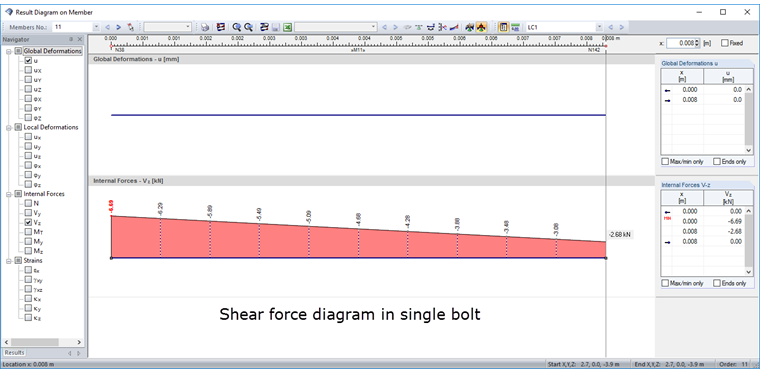Collapse the Internal Forces tree node
This screenshot has width=760, height=374.
[9, 194]
